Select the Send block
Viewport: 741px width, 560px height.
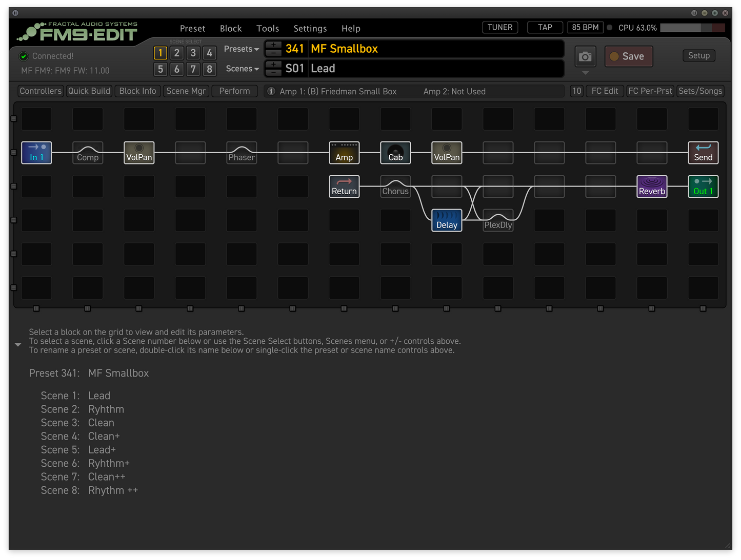(703, 153)
